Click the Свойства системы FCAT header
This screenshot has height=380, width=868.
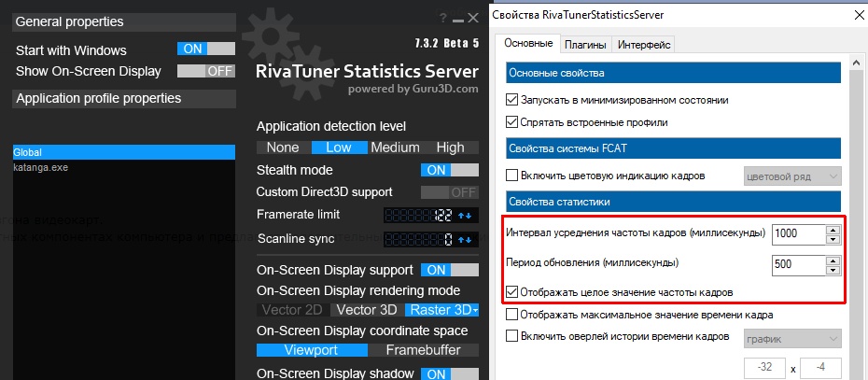(x=673, y=148)
